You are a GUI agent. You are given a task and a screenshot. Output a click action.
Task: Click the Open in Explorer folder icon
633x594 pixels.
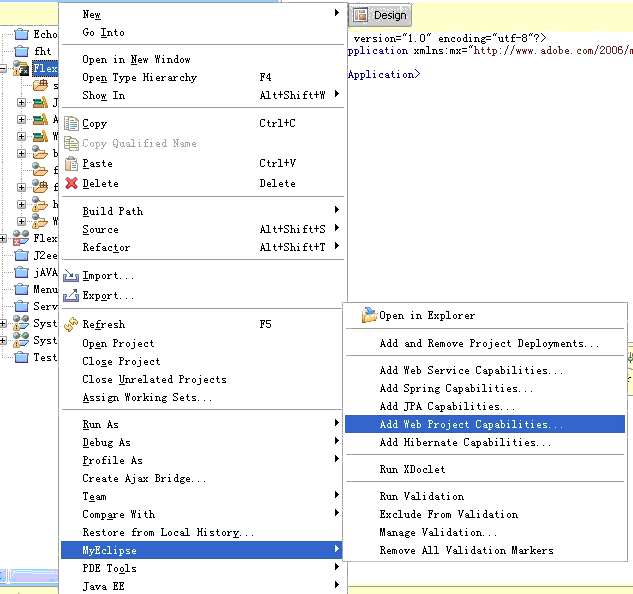coord(369,315)
